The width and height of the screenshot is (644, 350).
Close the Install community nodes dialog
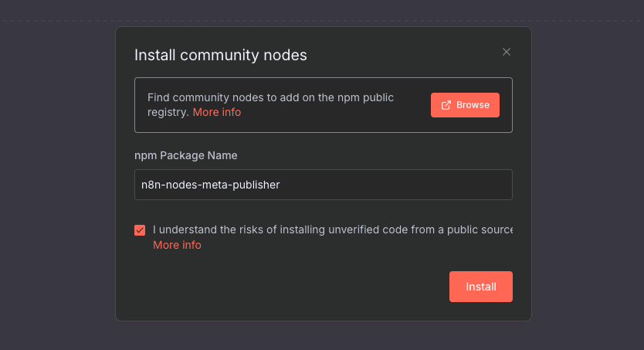click(507, 52)
